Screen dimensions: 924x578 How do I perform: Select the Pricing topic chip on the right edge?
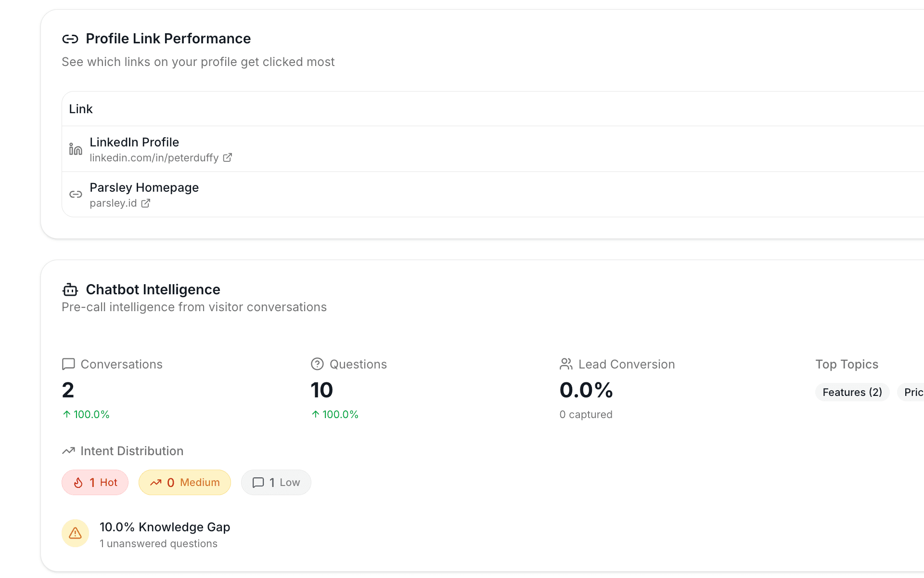click(x=914, y=392)
